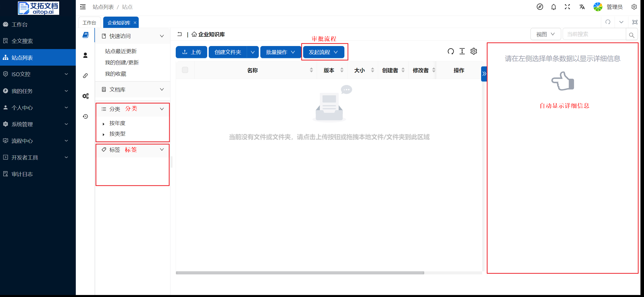
Task: Click the 上传 button
Action: 191,52
